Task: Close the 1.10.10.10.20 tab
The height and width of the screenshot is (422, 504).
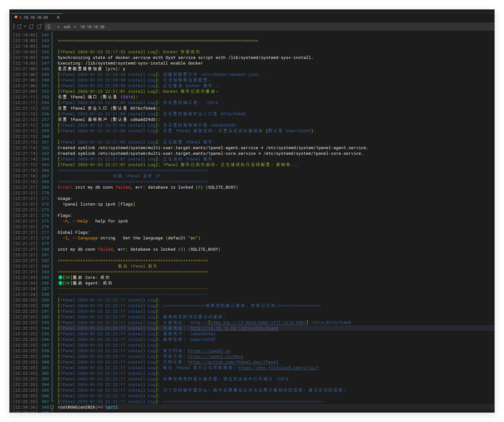Action: pos(58,18)
